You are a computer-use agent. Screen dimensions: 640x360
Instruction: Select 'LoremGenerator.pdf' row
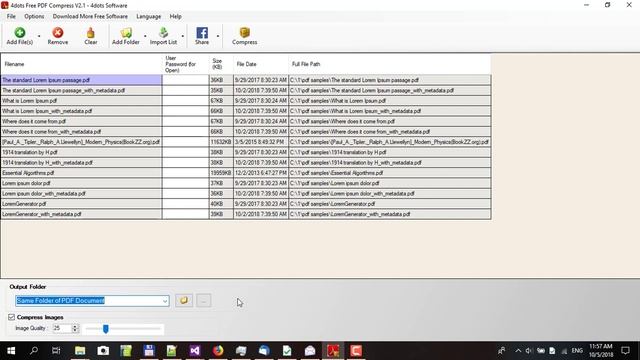point(246,204)
